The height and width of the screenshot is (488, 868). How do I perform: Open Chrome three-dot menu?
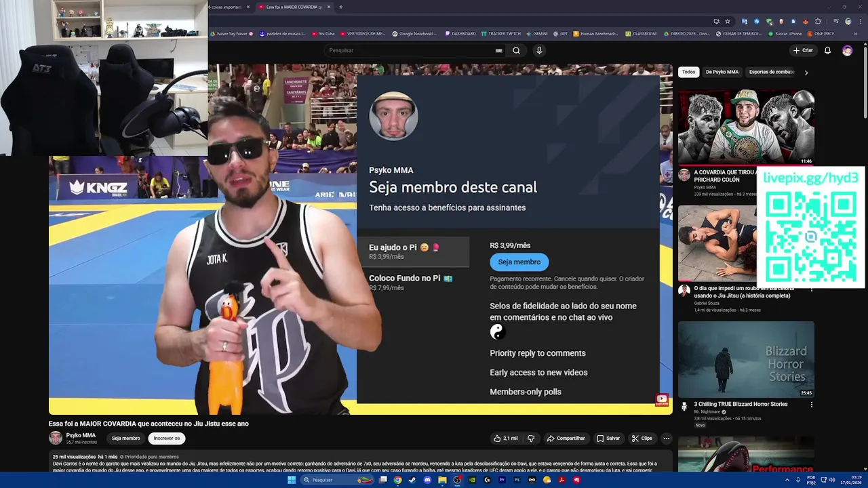(861, 21)
